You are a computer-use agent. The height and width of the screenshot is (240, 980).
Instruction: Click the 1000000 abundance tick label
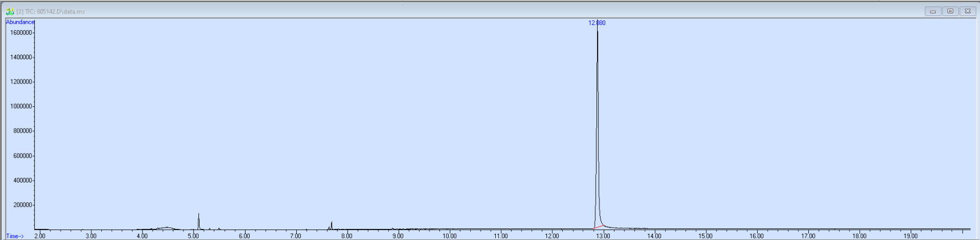coord(21,106)
